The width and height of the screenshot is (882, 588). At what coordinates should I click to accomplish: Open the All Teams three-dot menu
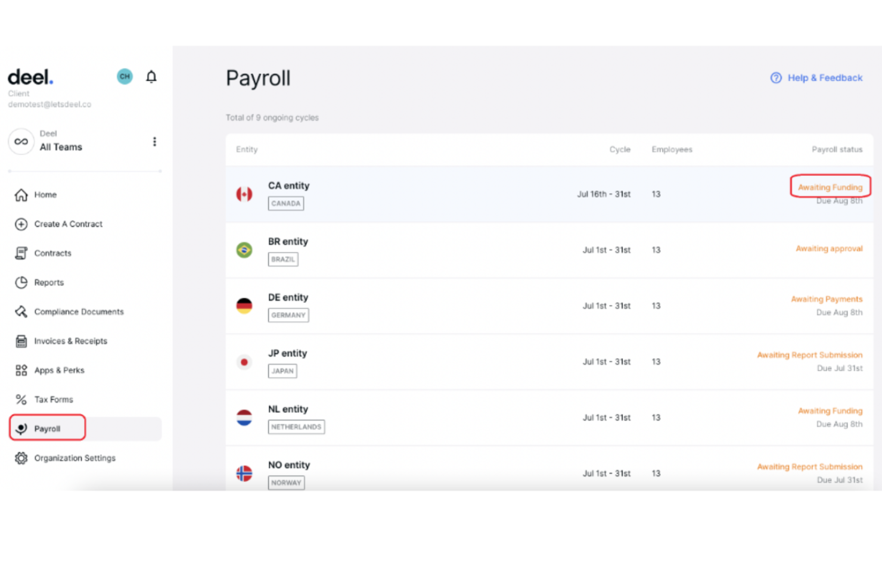(154, 141)
